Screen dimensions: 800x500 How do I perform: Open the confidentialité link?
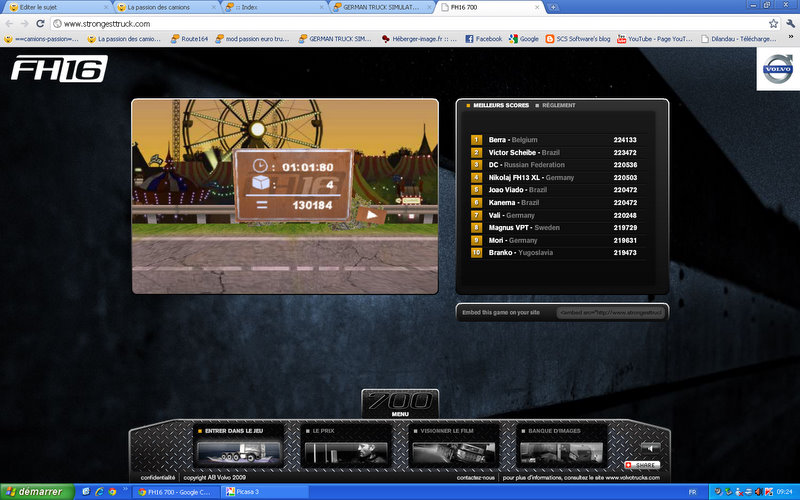158,478
